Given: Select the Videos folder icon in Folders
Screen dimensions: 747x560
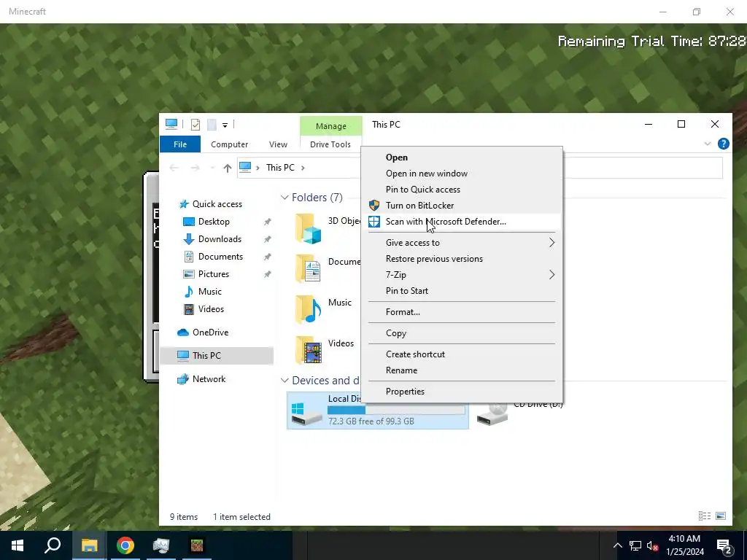Looking at the screenshot, I should coord(309,351).
